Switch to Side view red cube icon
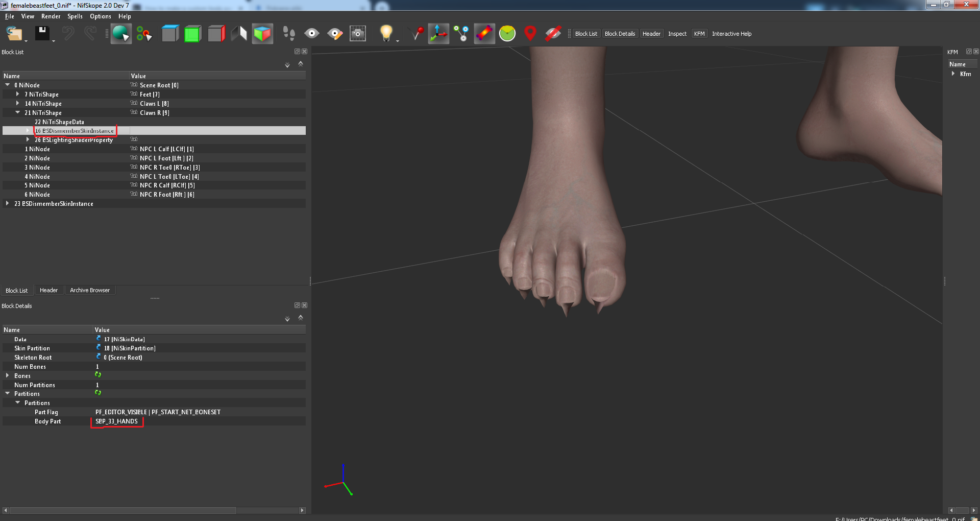 click(x=216, y=34)
